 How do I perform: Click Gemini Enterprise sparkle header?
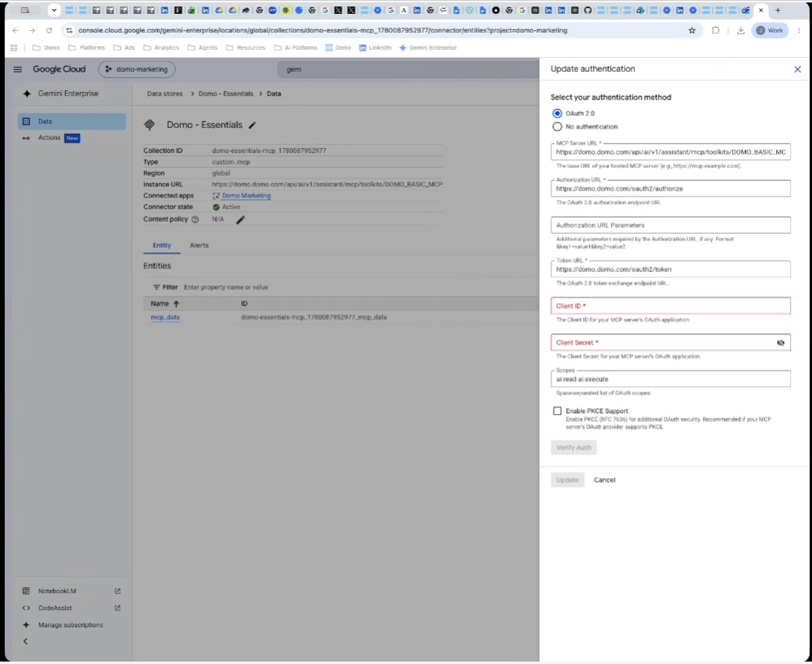[x=27, y=94]
